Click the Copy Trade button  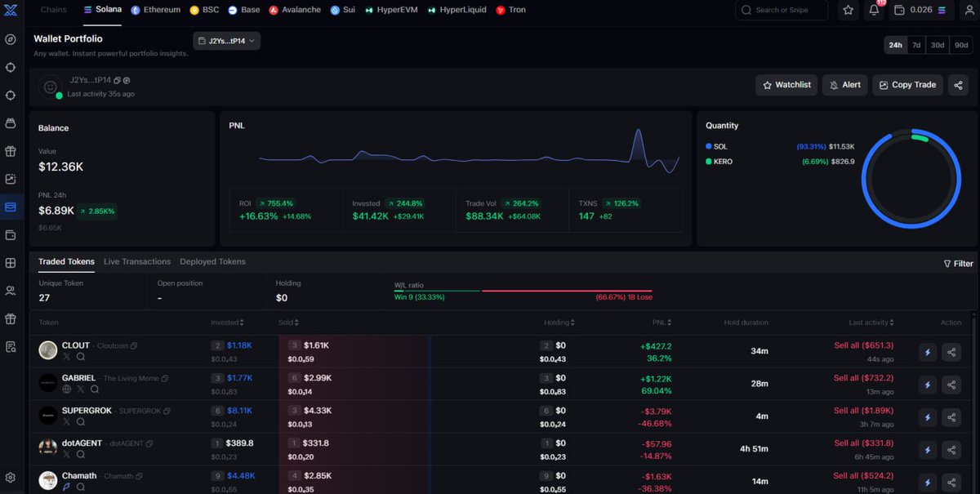[x=907, y=85]
